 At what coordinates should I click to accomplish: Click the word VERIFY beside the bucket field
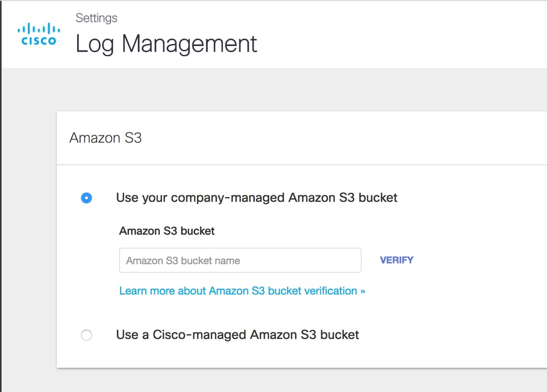(x=396, y=261)
